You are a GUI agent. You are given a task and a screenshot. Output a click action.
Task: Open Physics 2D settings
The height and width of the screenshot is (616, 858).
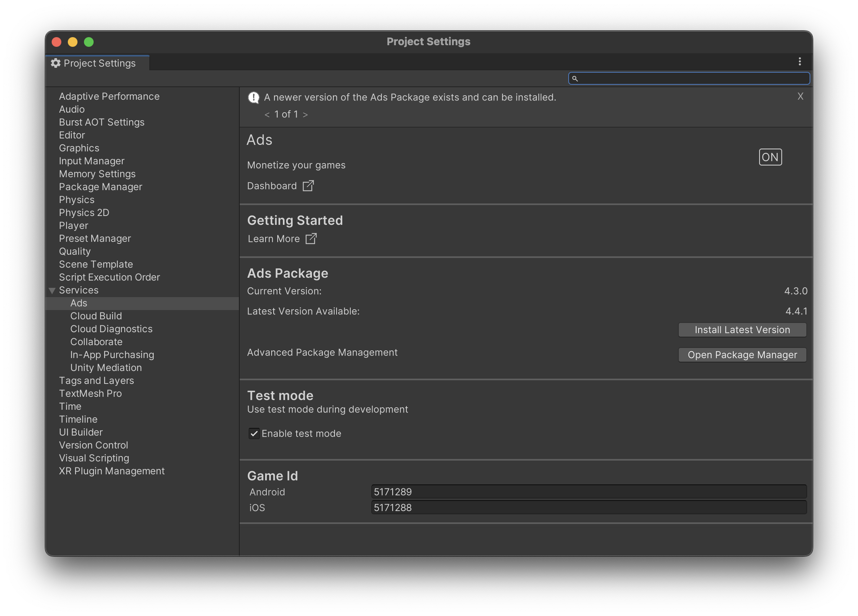84,212
